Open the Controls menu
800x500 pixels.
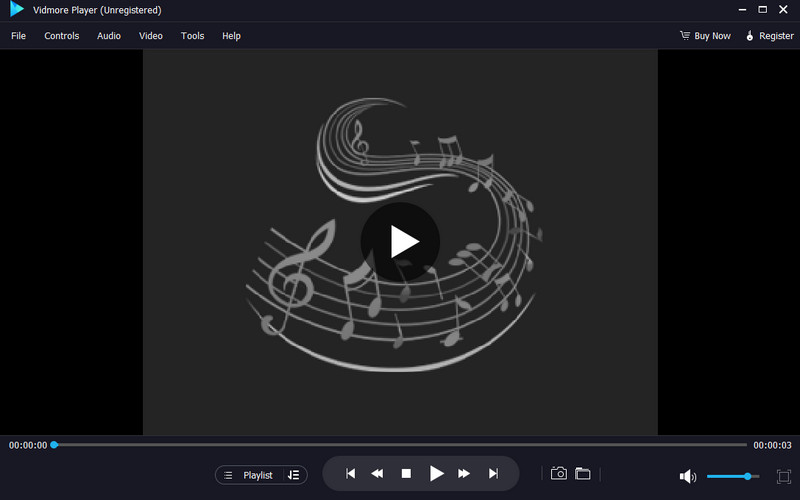[x=62, y=36]
